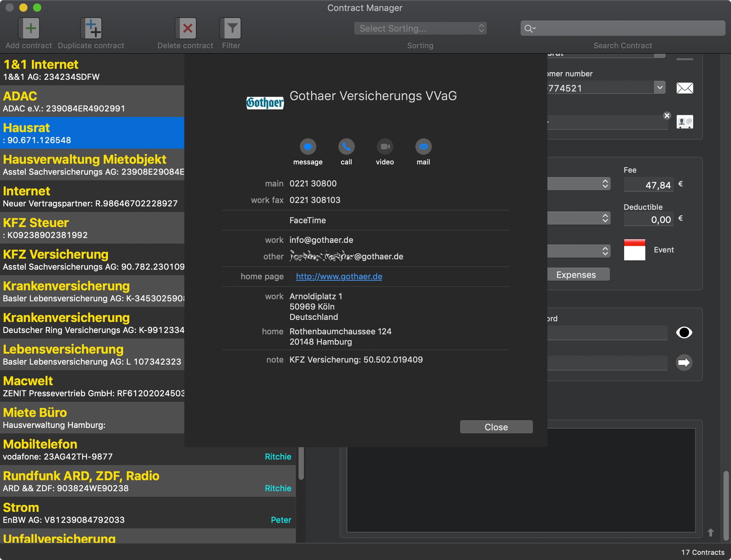Select the Miete Büro contract

pyautogui.click(x=92, y=418)
